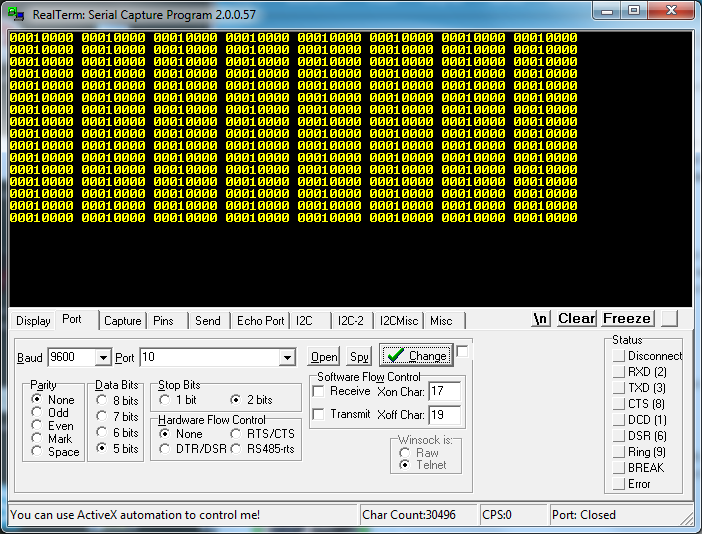702x534 pixels.
Task: Clear the terminal with the Clear button
Action: pos(577,319)
